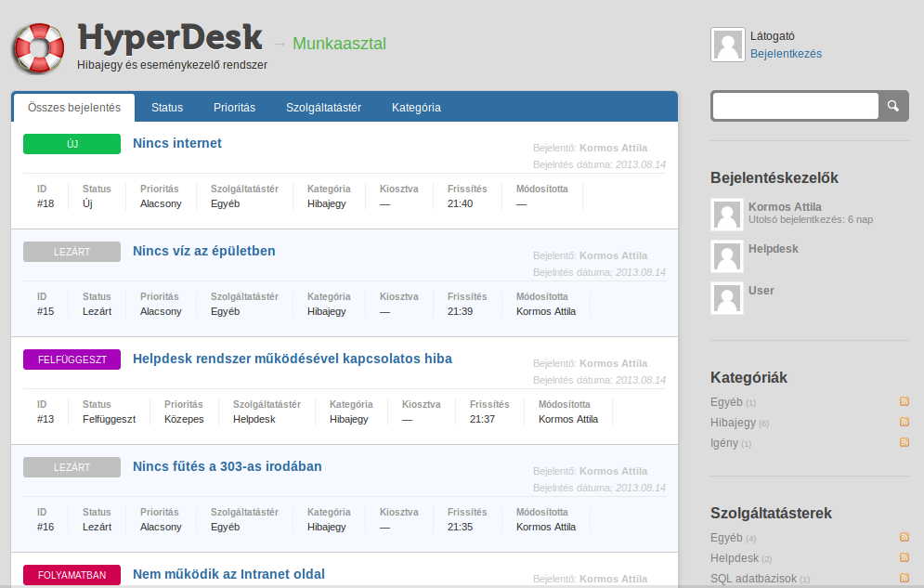Click the green ÚJ status badge
Viewport: 924px width, 588px height.
[72, 144]
